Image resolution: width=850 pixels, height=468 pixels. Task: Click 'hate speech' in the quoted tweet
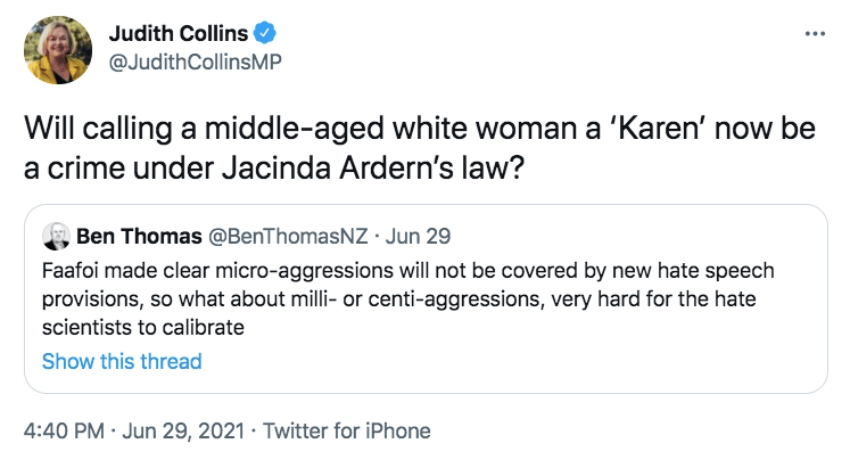(727, 271)
